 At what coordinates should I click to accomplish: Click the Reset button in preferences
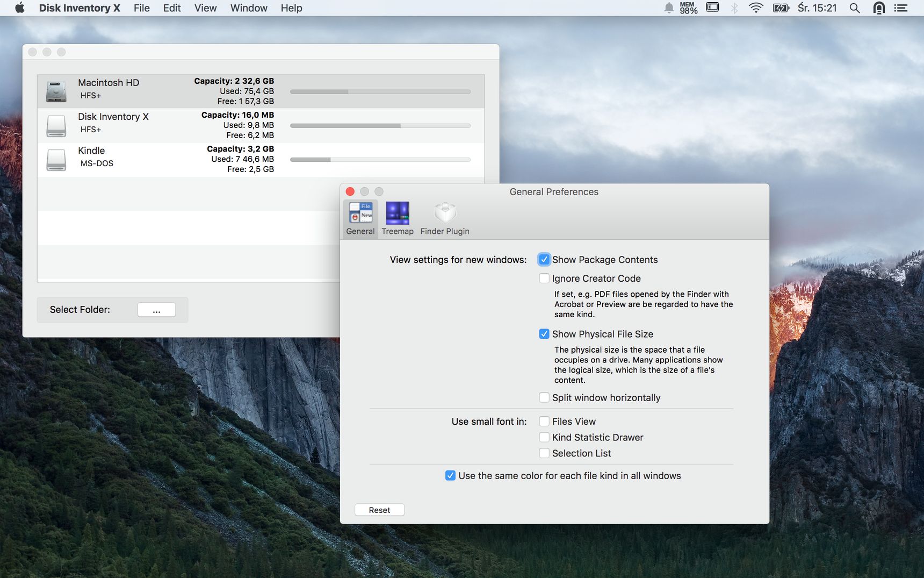pyautogui.click(x=379, y=510)
